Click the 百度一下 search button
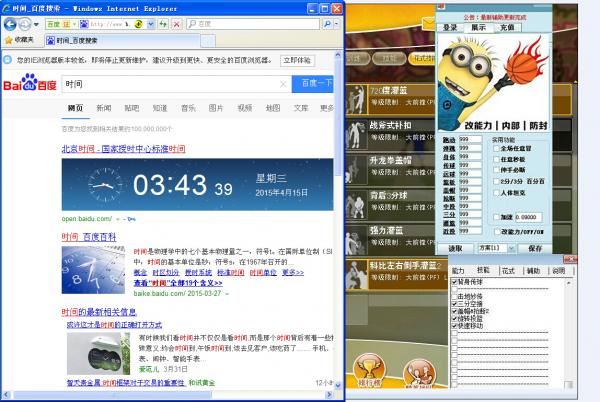 (x=313, y=84)
